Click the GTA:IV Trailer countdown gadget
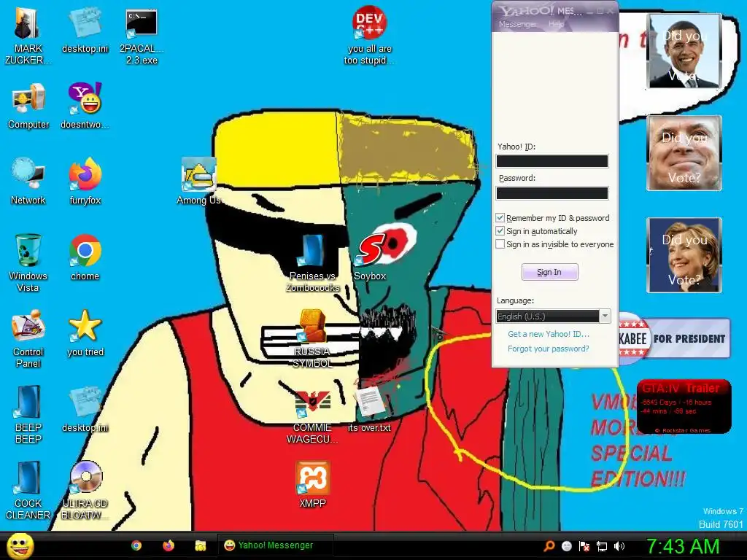Viewport: 747px width, 560px height. 684,407
